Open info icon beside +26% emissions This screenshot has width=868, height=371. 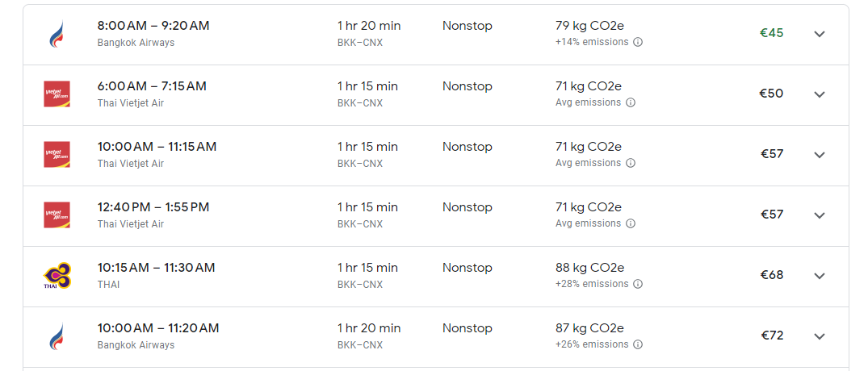tap(638, 344)
